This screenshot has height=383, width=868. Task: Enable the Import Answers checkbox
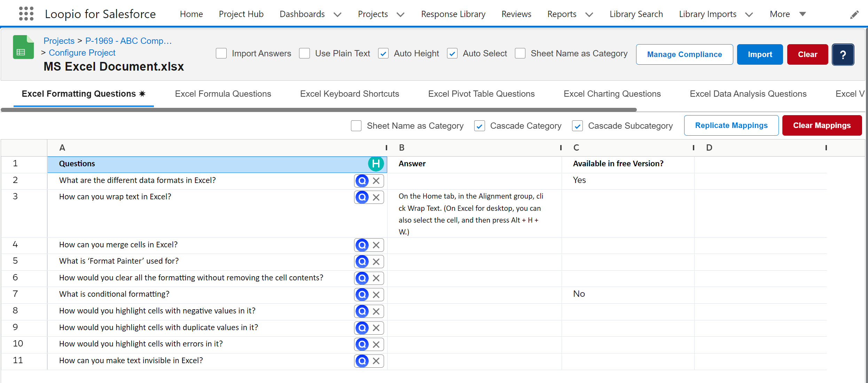(x=221, y=54)
